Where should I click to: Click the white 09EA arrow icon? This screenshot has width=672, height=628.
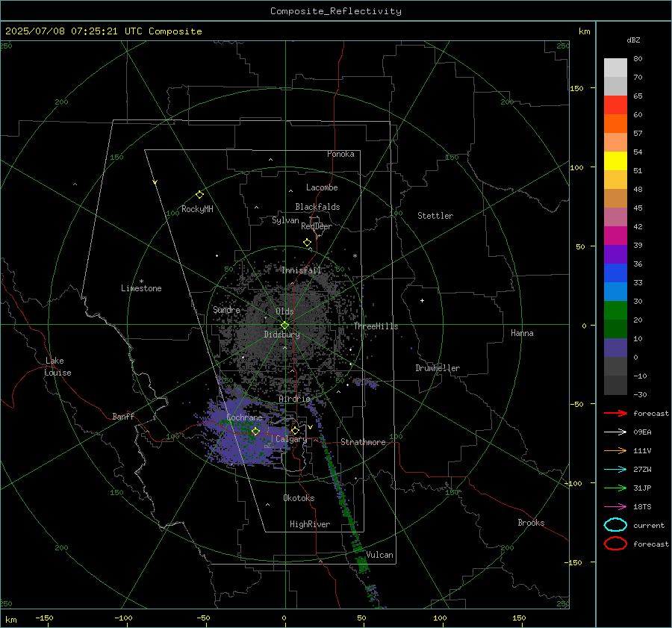615,432
